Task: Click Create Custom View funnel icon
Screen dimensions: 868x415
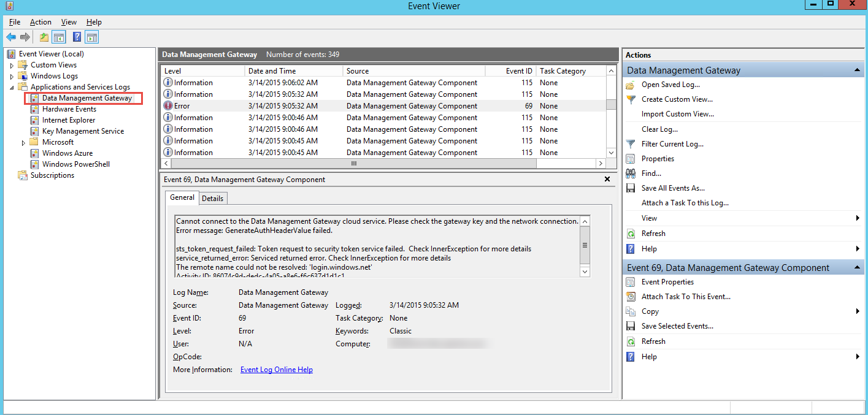Action: click(630, 99)
